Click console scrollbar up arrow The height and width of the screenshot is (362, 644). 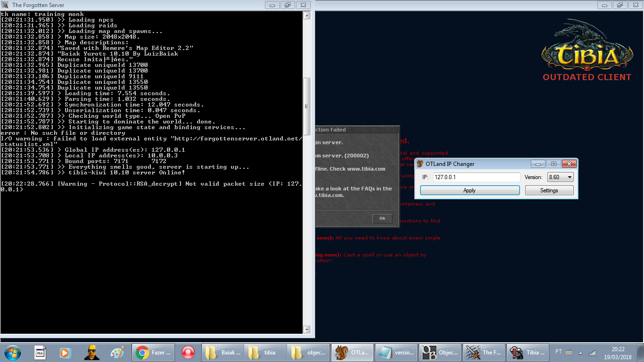pos(307,16)
